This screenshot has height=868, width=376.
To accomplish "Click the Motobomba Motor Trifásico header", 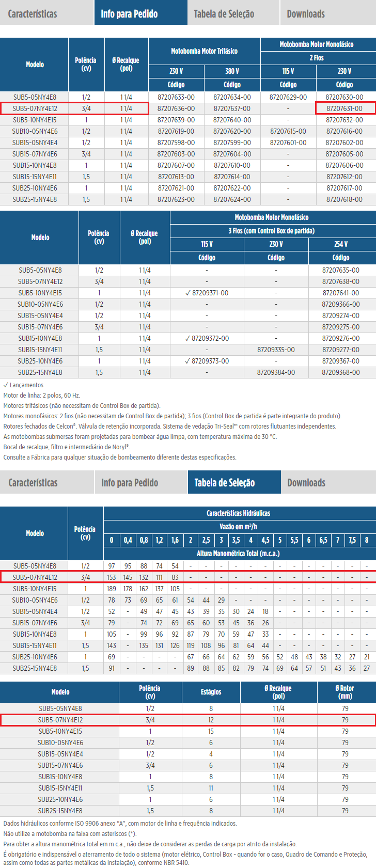I will click(204, 51).
